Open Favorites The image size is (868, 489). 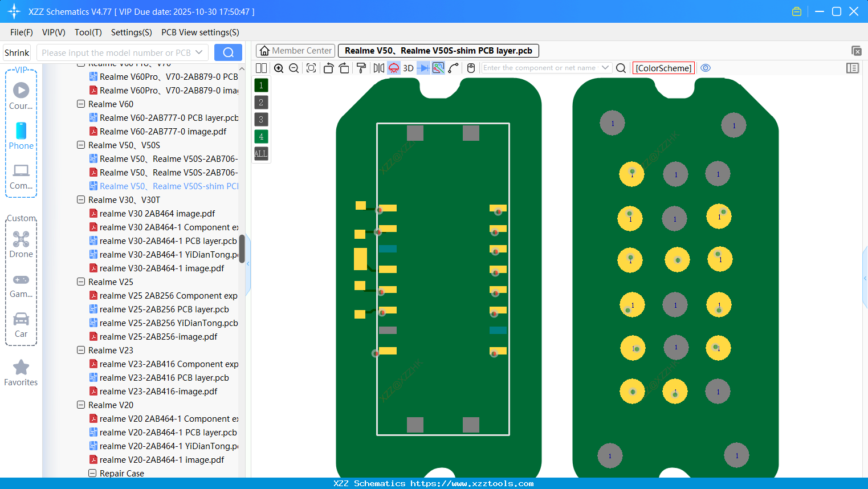pos(21,373)
